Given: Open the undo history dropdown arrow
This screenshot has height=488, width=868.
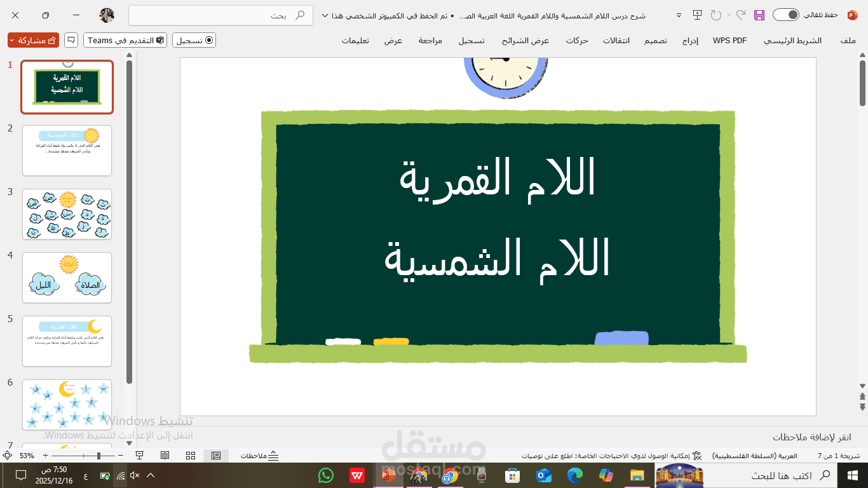Looking at the screenshot, I should [729, 15].
